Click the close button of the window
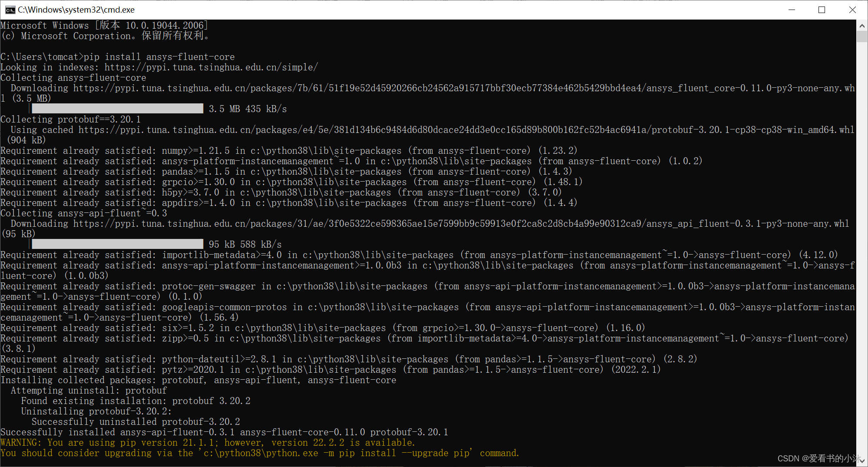Screen dimensions: 868x467 pos(852,9)
